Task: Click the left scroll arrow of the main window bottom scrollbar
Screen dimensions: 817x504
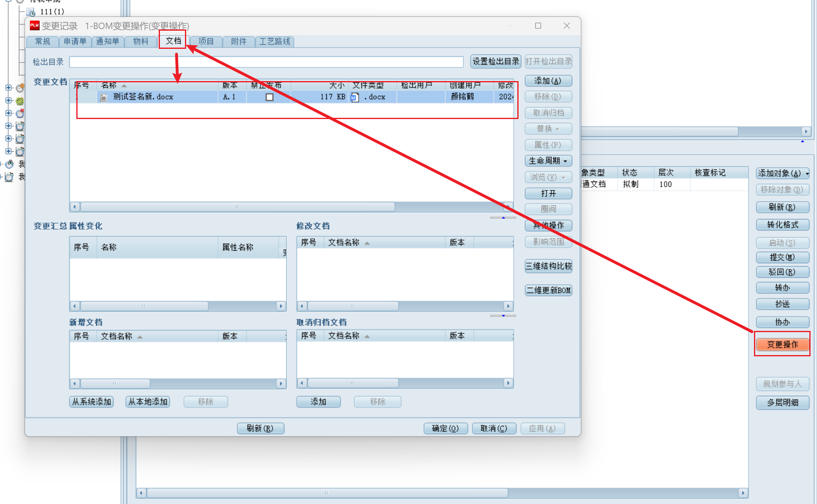Action: tap(141, 493)
